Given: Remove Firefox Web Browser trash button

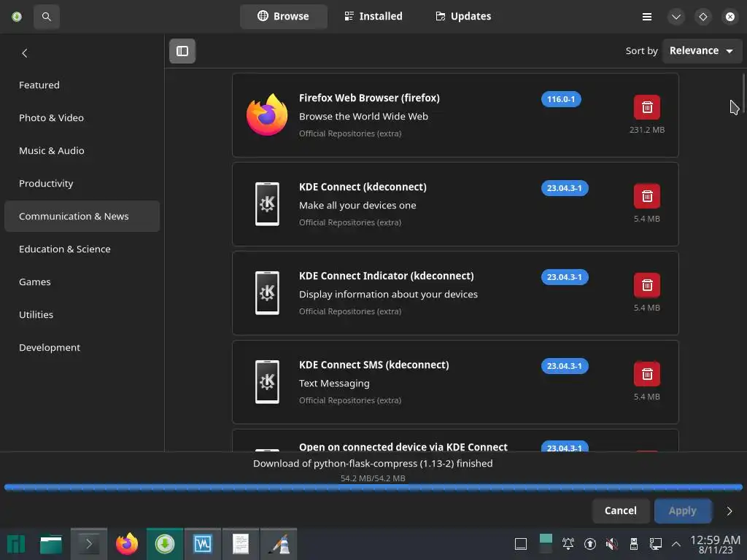Looking at the screenshot, I should pos(646,107).
